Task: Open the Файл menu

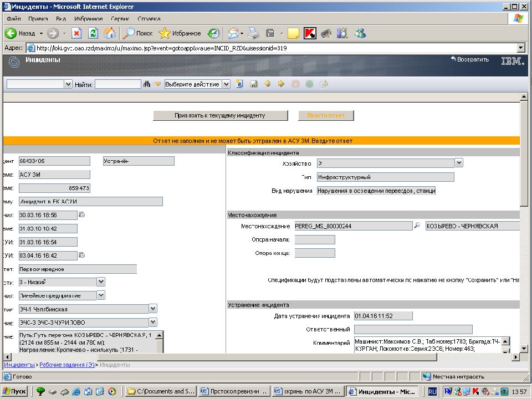Action: [14, 19]
